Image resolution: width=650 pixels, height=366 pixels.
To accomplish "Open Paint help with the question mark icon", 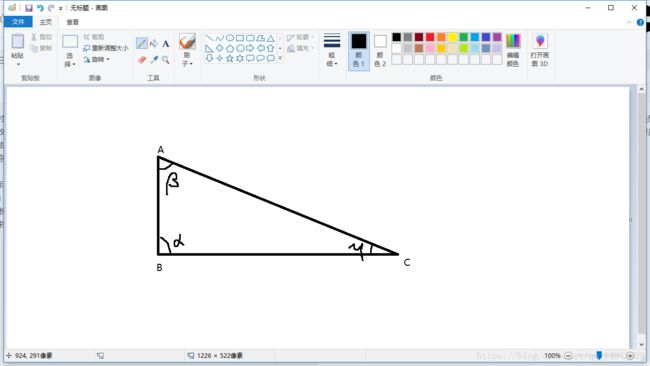I will tap(640, 22).
